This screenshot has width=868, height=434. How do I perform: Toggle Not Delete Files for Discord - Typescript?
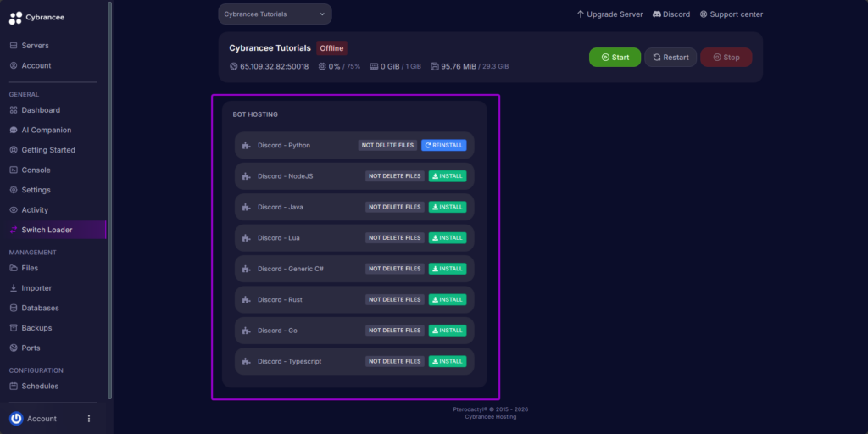[x=395, y=361]
